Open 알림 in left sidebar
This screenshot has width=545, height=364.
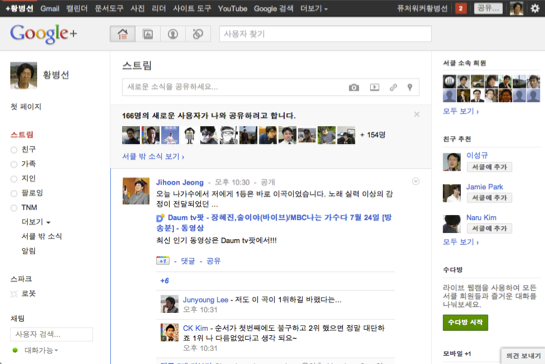click(29, 251)
